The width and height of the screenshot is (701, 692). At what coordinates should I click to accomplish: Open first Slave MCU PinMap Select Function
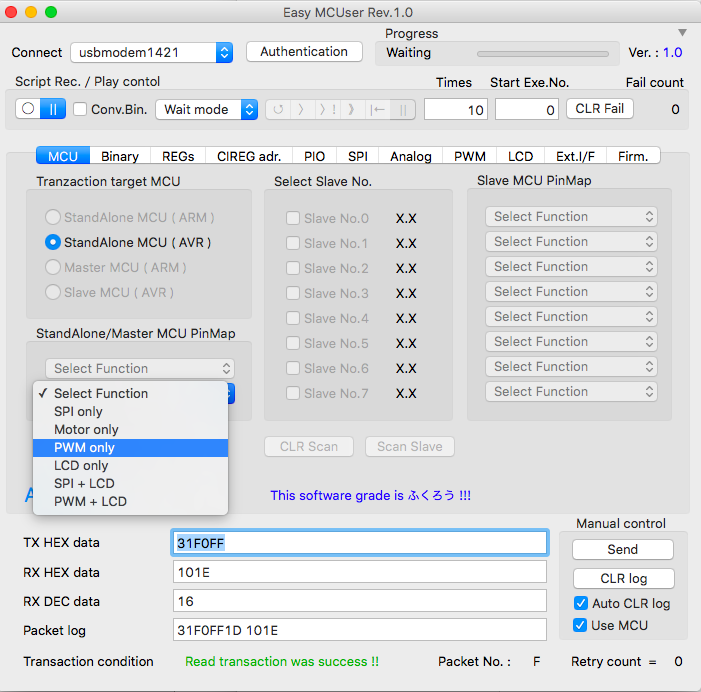[571, 217]
